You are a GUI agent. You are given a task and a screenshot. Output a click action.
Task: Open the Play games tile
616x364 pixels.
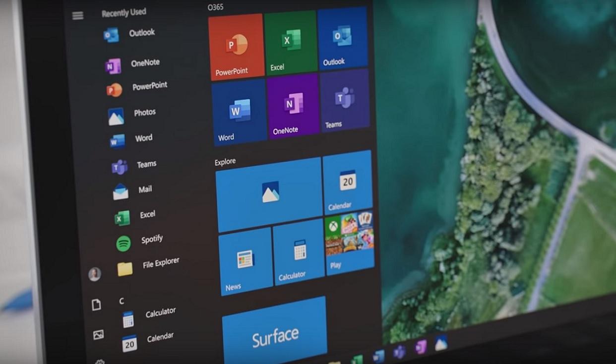(350, 243)
